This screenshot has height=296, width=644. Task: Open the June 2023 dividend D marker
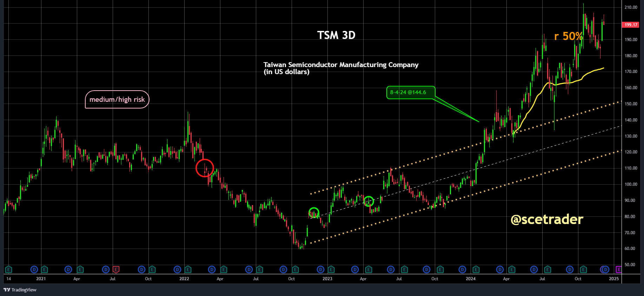coord(391,270)
